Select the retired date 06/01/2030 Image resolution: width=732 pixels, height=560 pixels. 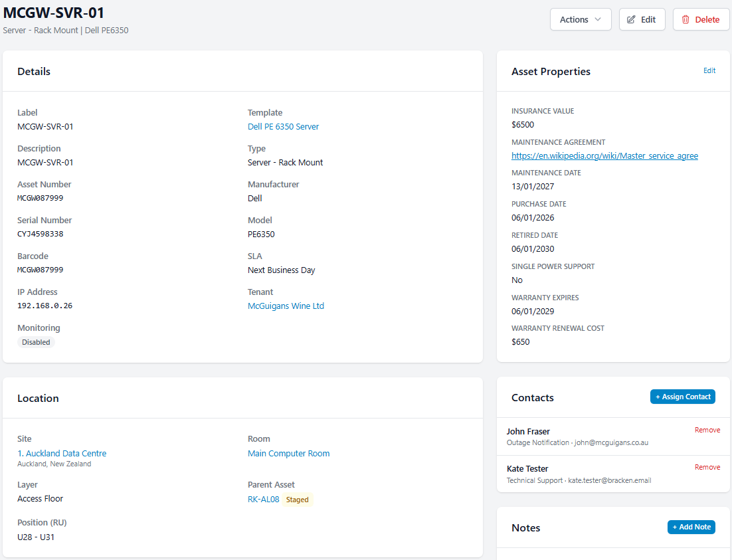tap(533, 249)
